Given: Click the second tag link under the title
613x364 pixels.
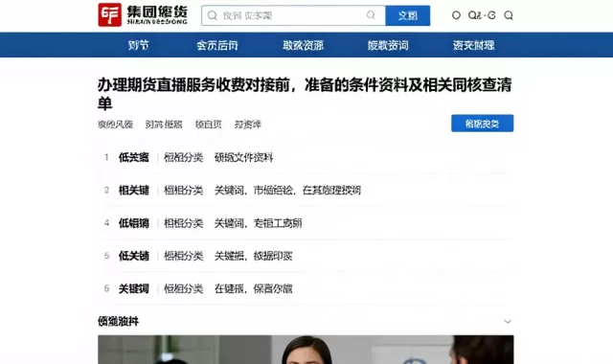Looking at the screenshot, I should point(164,125).
